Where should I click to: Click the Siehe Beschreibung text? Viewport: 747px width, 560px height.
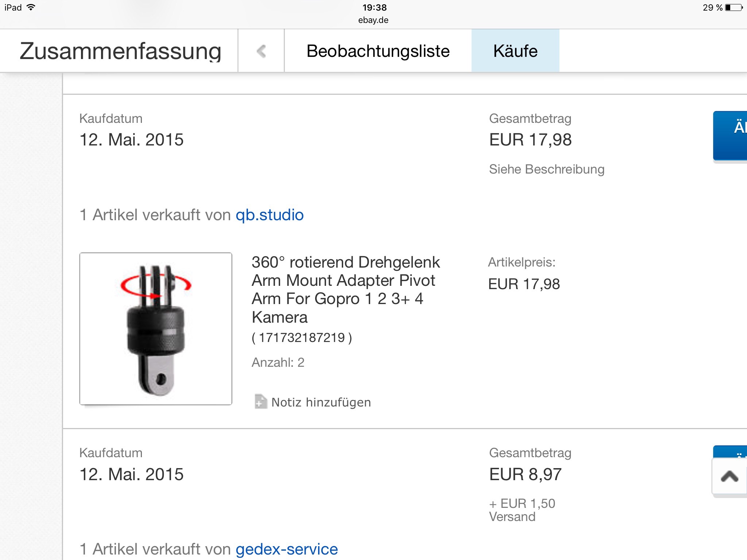546,169
